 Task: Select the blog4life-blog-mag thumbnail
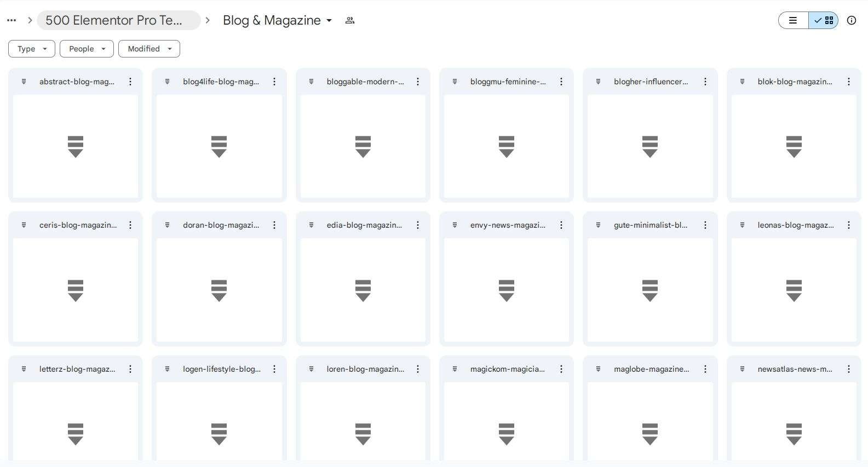(x=219, y=146)
